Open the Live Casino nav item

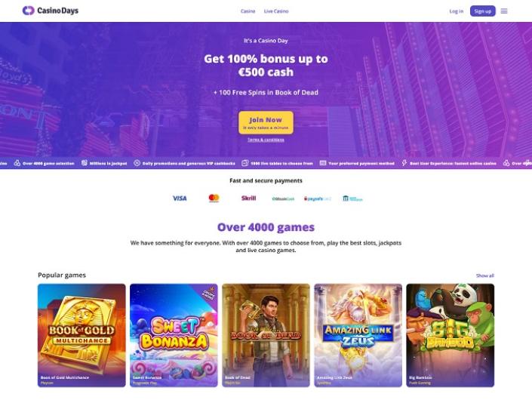tap(276, 11)
